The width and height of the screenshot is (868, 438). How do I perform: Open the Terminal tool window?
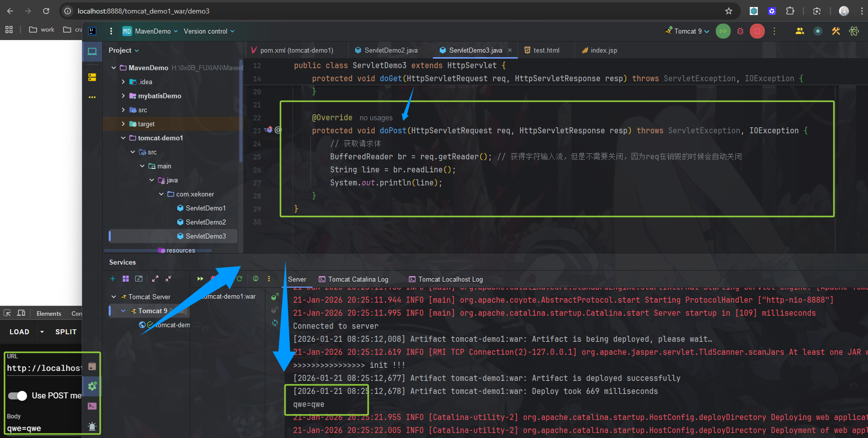pyautogui.click(x=92, y=406)
